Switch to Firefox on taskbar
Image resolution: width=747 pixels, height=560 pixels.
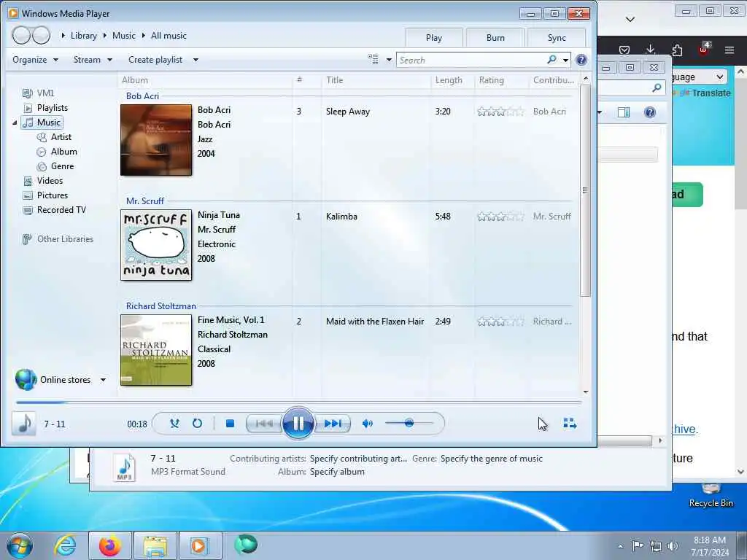pyautogui.click(x=110, y=545)
